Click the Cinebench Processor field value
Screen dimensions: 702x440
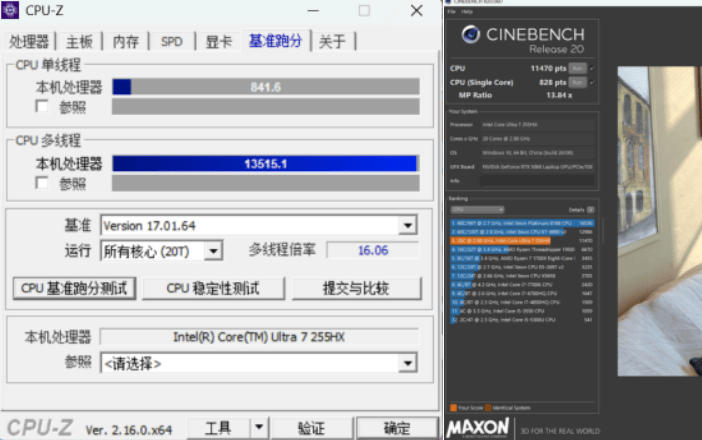pyautogui.click(x=537, y=124)
